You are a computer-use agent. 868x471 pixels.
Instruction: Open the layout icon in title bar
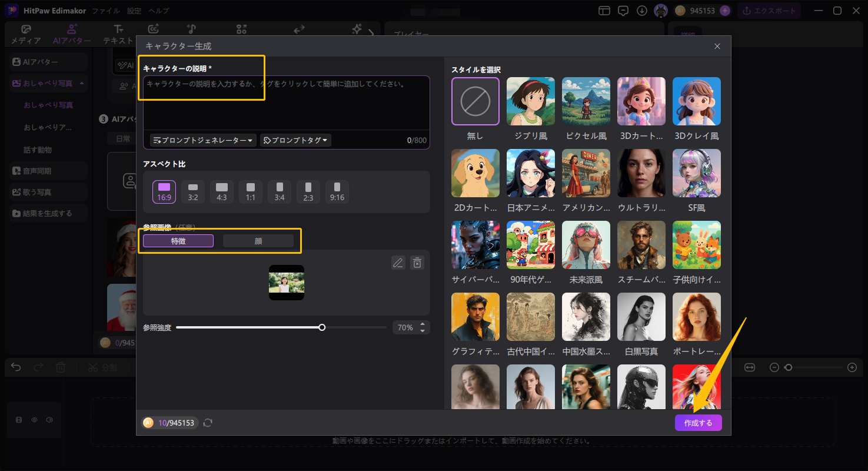coord(604,11)
